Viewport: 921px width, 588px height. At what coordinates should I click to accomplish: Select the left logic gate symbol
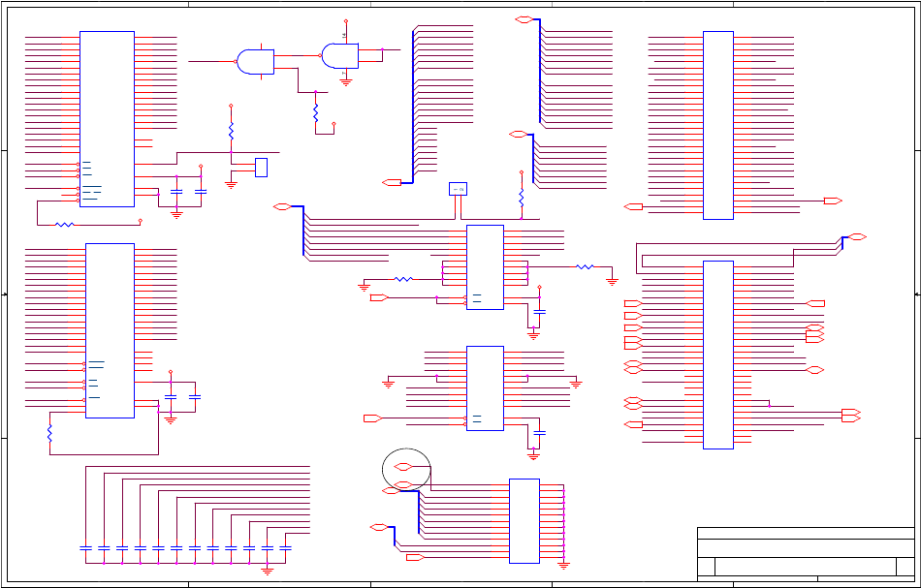[256, 62]
